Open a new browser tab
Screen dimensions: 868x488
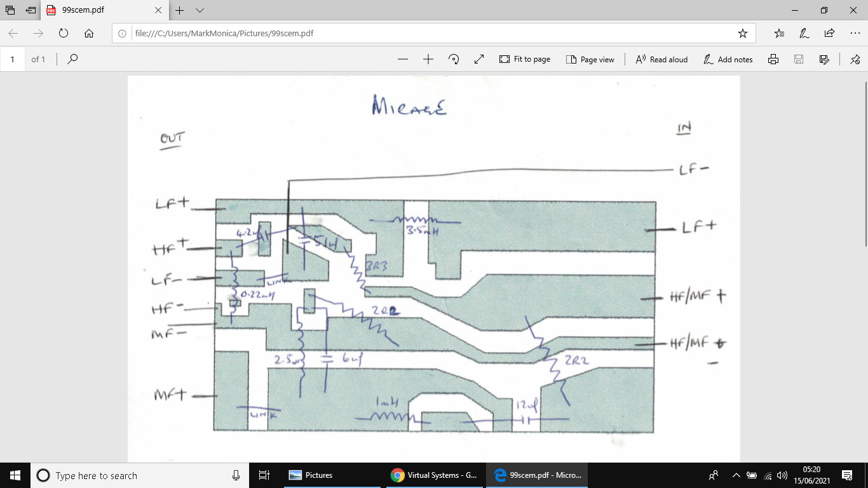180,10
